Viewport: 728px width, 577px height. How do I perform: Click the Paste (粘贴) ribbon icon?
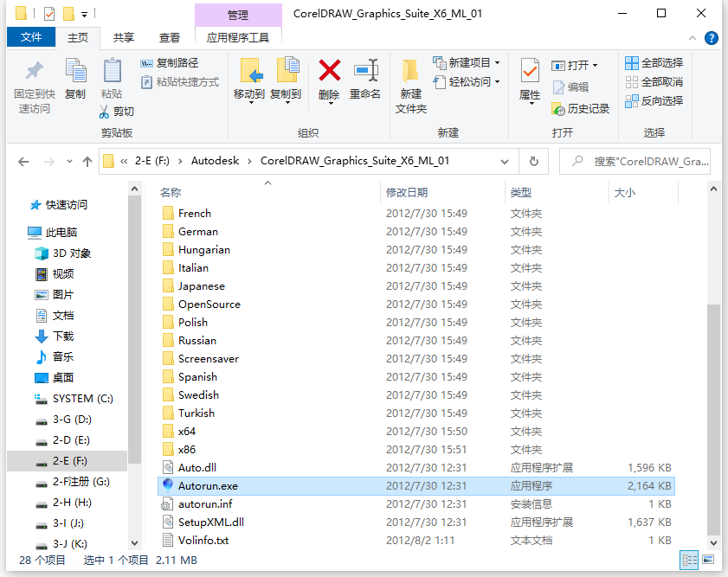click(x=112, y=71)
